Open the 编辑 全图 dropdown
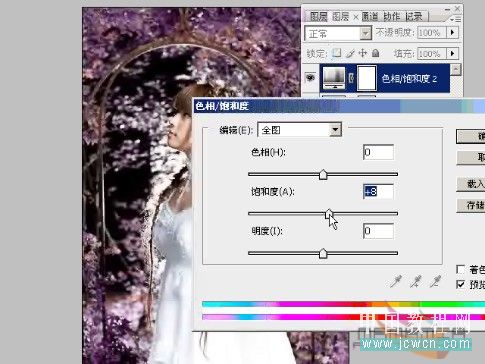The image size is (485, 364). pyautogui.click(x=299, y=130)
